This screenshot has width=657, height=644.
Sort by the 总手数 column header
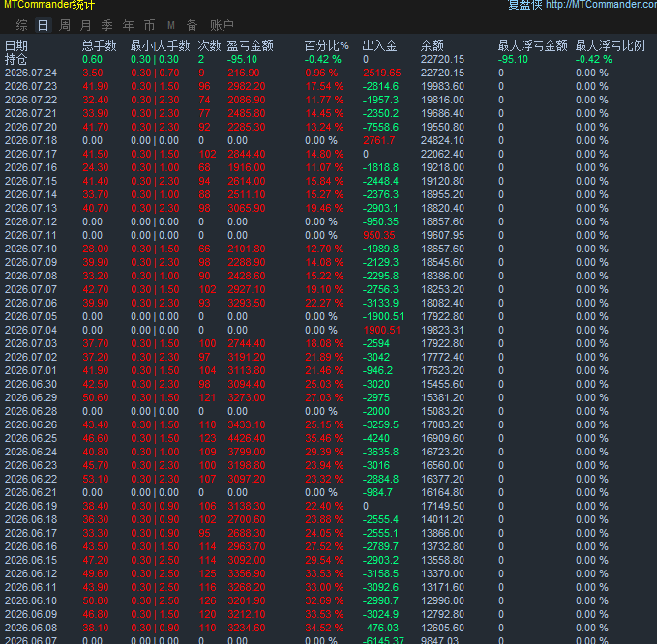tap(100, 45)
